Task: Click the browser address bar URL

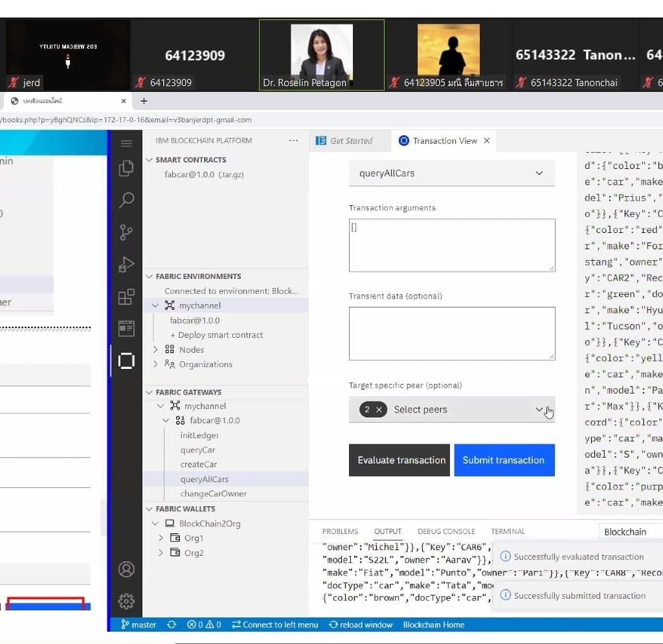Action: pyautogui.click(x=126, y=120)
